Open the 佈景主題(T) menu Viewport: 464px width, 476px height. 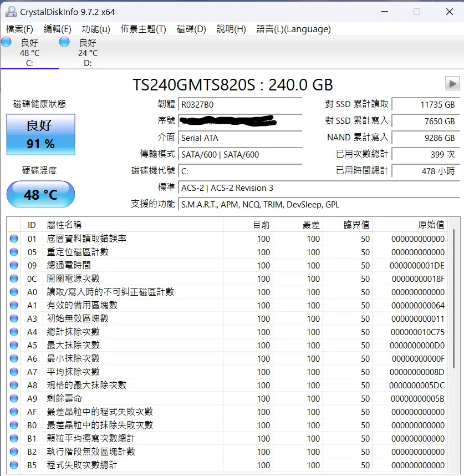[x=143, y=29]
